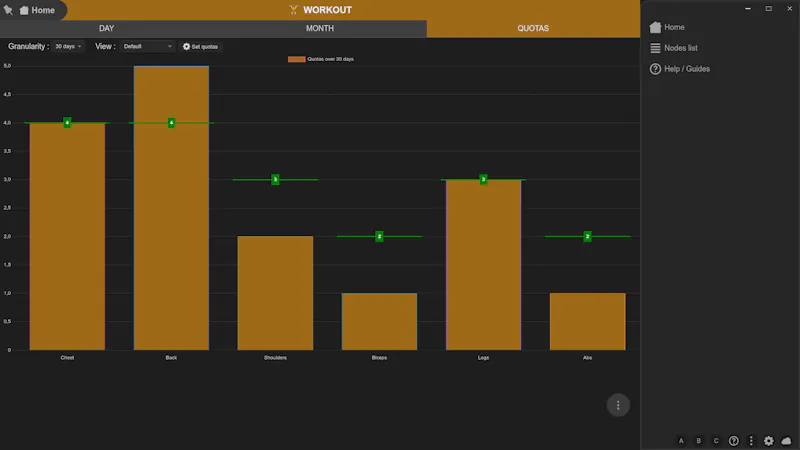Open the vertical dots menu in bottom bar
Image resolution: width=800 pixels, height=450 pixels.
(x=751, y=441)
